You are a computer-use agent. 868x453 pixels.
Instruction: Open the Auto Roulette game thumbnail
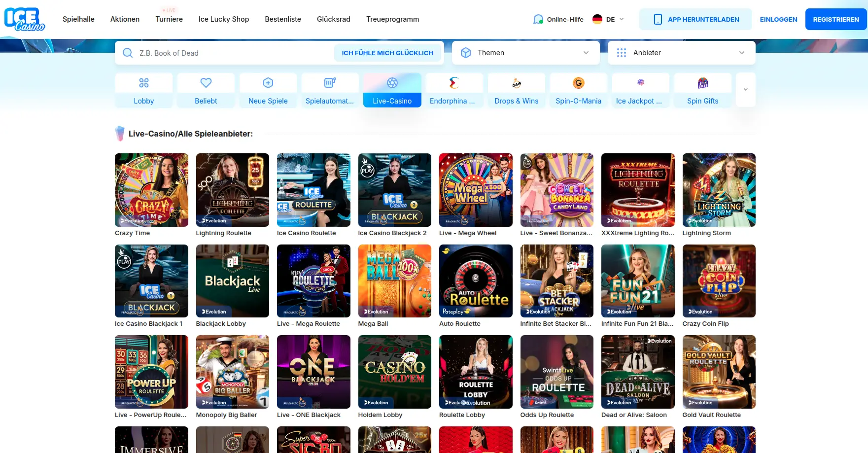point(476,281)
